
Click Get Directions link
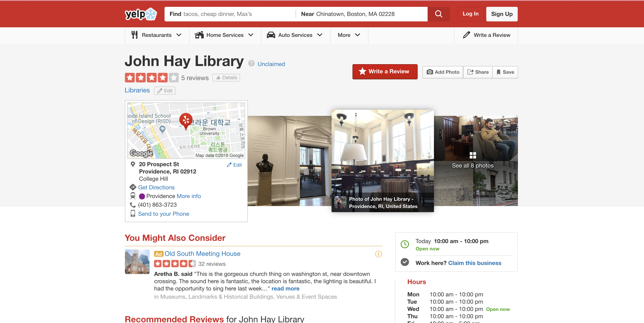pyautogui.click(x=156, y=187)
